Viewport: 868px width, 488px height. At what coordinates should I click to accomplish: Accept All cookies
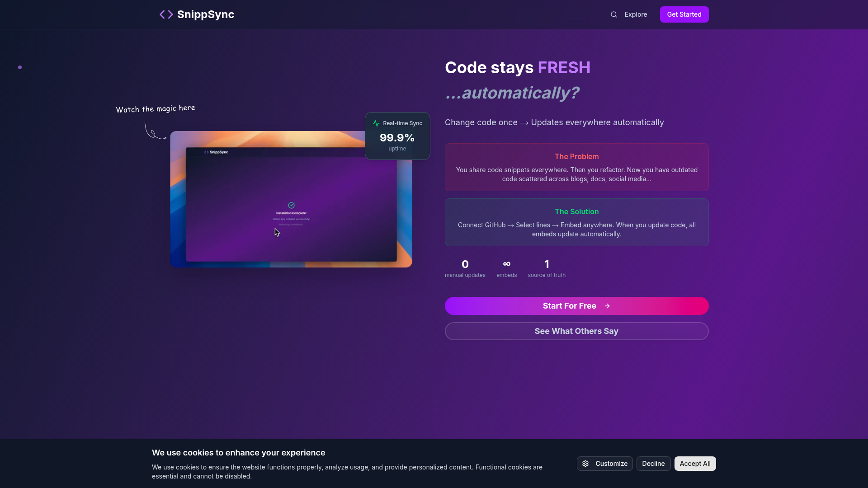(695, 464)
